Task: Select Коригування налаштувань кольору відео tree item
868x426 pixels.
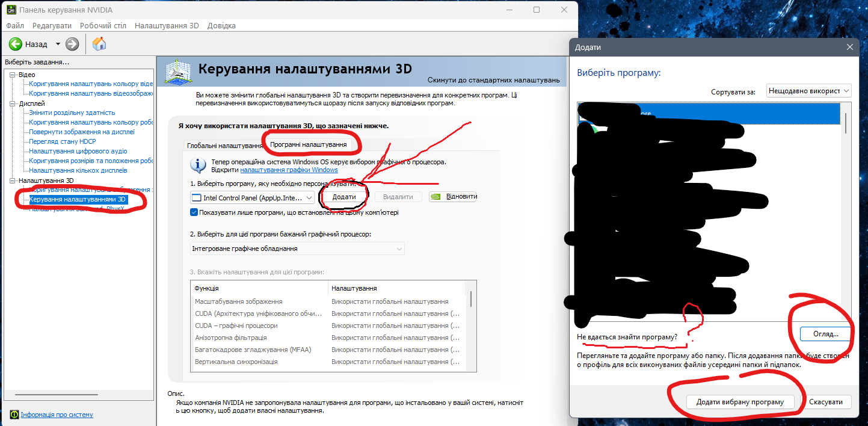Action: [91, 84]
